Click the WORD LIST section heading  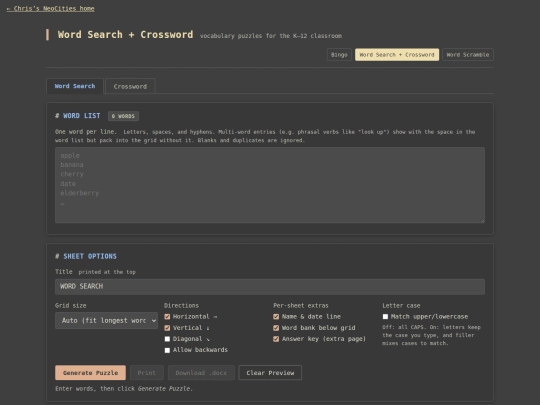pyautogui.click(x=78, y=116)
